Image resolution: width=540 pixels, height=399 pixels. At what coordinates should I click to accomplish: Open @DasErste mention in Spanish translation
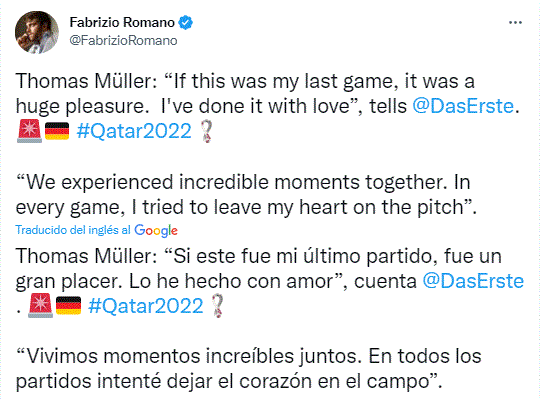click(473, 281)
